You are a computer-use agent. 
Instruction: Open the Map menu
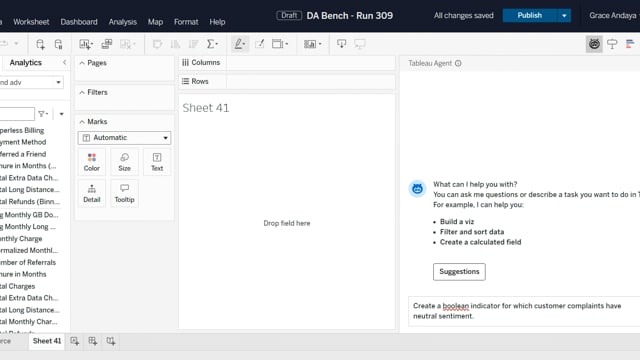[155, 22]
